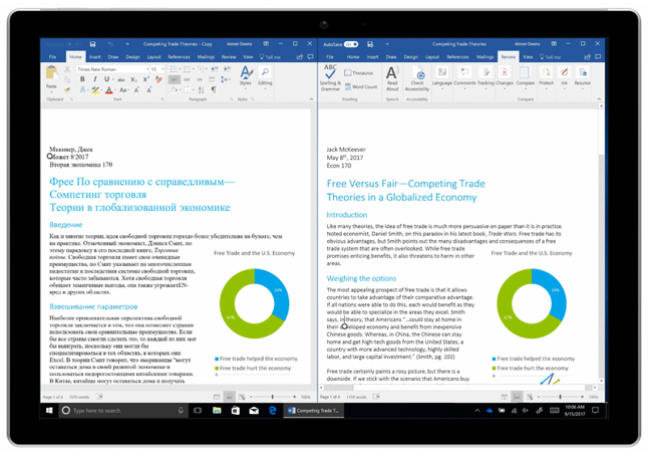
Task: Click the Bullets list icon
Action: (x=174, y=69)
